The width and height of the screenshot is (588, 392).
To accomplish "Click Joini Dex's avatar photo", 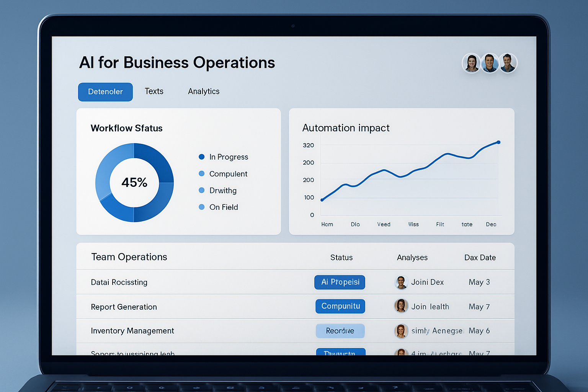I will point(401,283).
